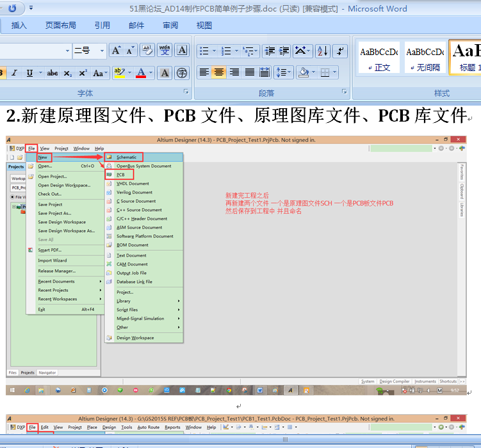Open the font size dropdown arrow
Screen dimensions: 481x448
pos(102,51)
